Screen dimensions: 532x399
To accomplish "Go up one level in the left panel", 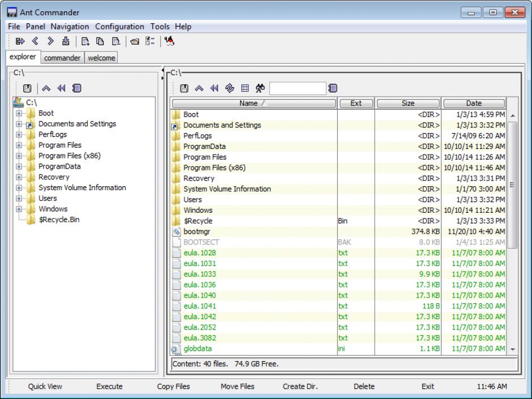I will [46, 88].
